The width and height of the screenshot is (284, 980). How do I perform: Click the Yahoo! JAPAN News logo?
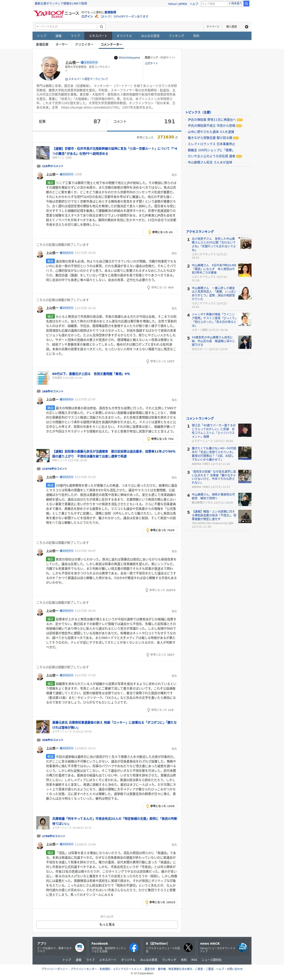tap(56, 14)
